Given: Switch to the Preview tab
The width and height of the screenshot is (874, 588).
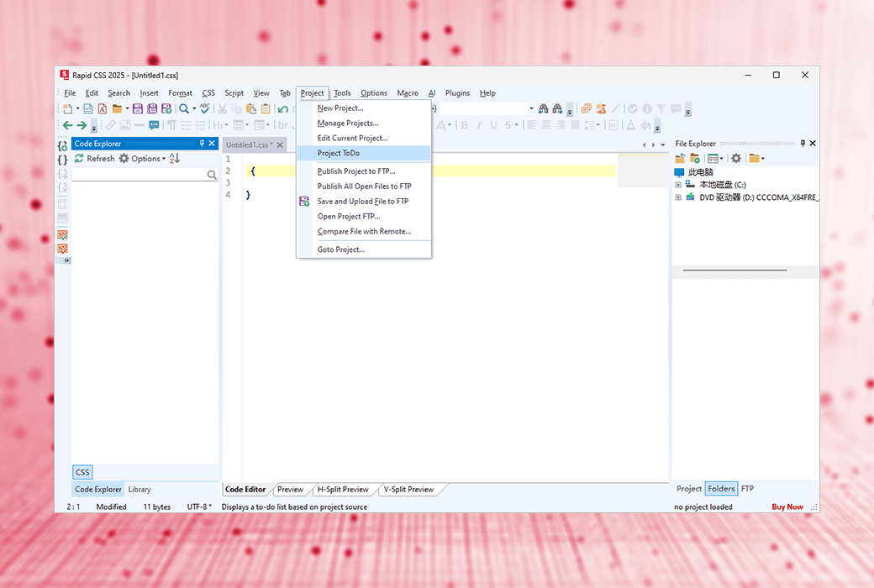Looking at the screenshot, I should click(290, 490).
